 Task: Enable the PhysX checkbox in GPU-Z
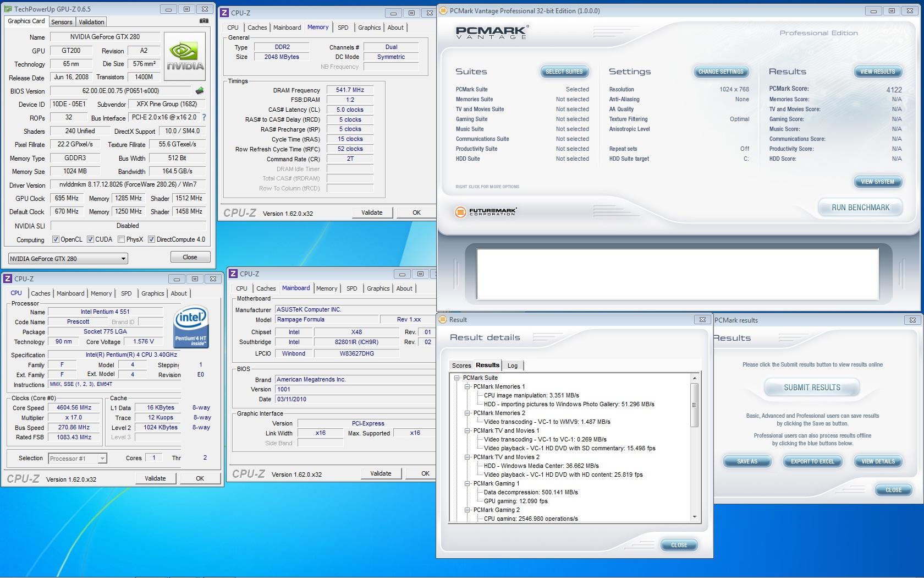point(121,239)
